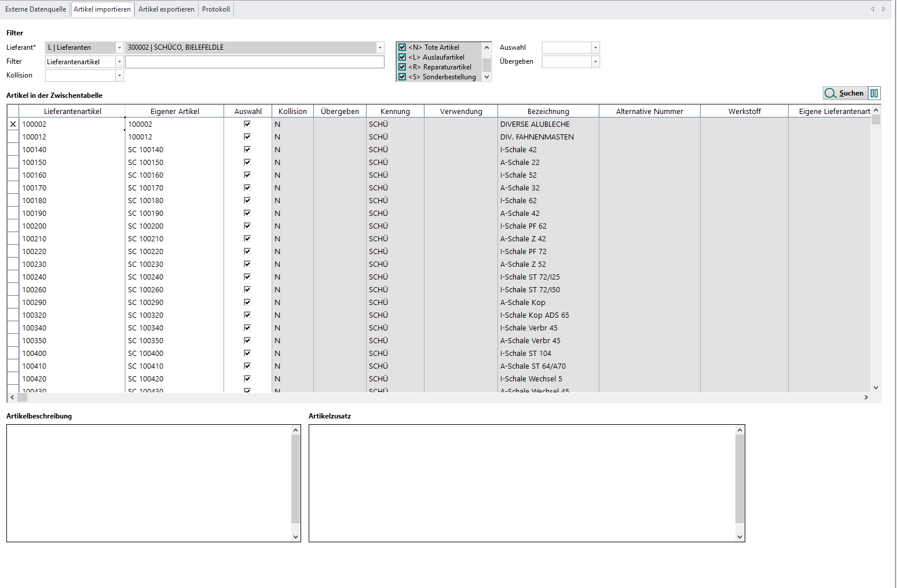Open the Protokoll tab

coord(215,9)
